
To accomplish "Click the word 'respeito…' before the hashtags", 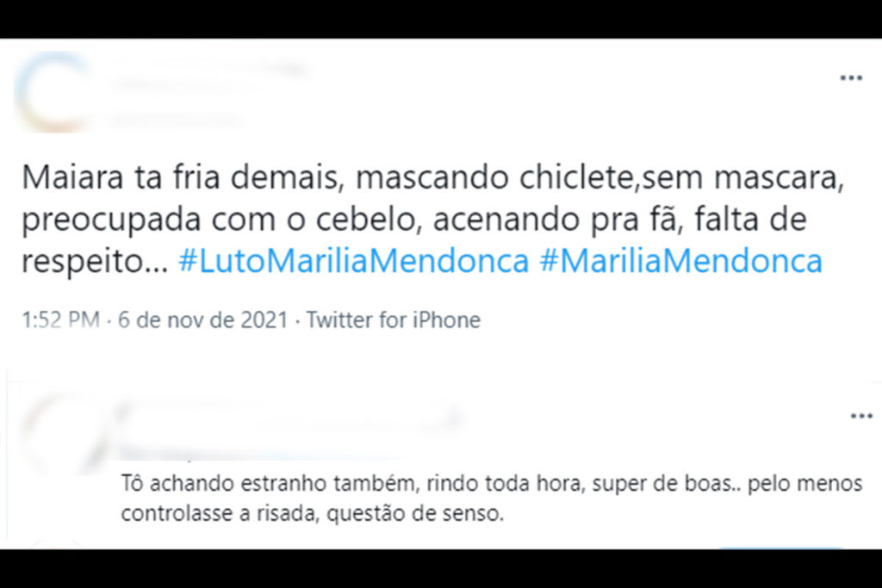I will pos(95,261).
